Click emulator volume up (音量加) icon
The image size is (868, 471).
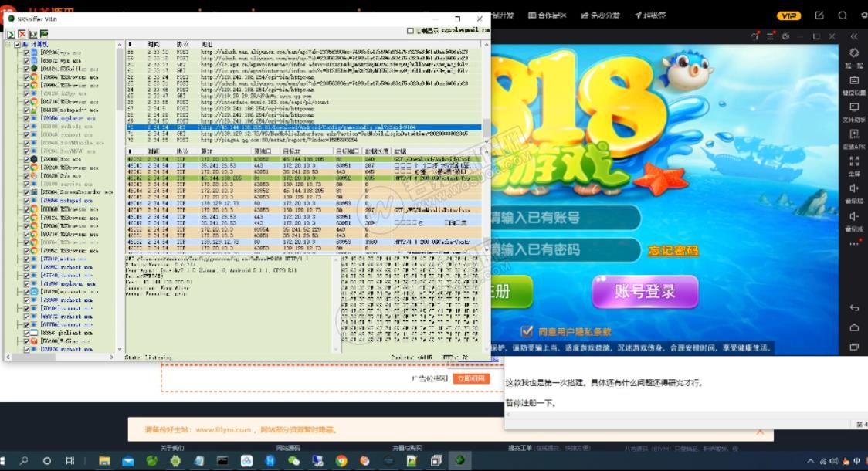(x=854, y=188)
